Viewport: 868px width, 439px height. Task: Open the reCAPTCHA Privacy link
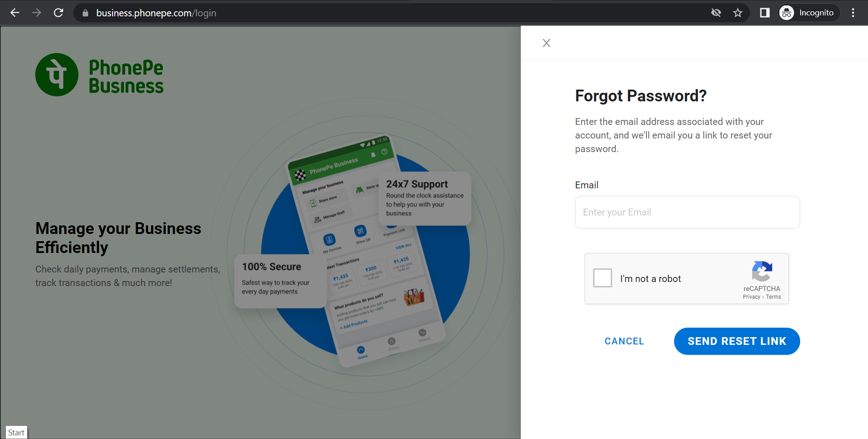click(751, 297)
